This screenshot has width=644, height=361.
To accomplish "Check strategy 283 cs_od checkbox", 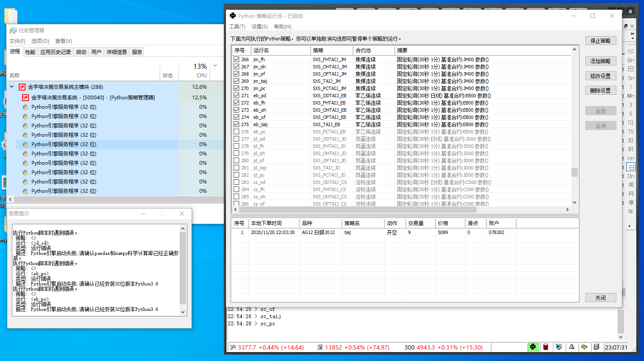I will [x=236, y=182].
